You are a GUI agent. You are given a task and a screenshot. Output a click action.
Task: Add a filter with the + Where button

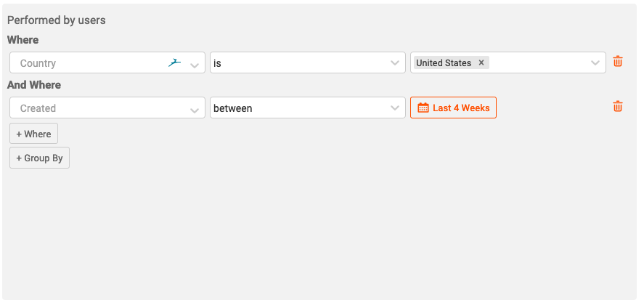coord(33,134)
